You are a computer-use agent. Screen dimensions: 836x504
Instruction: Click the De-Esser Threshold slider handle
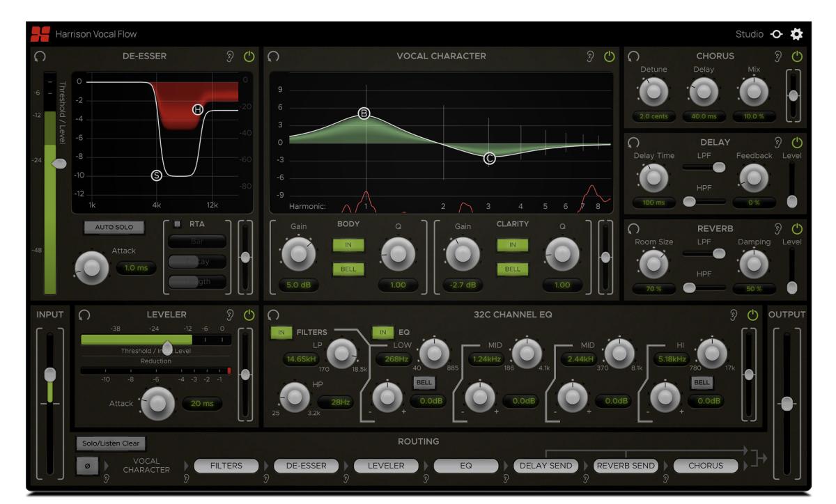[x=61, y=163]
